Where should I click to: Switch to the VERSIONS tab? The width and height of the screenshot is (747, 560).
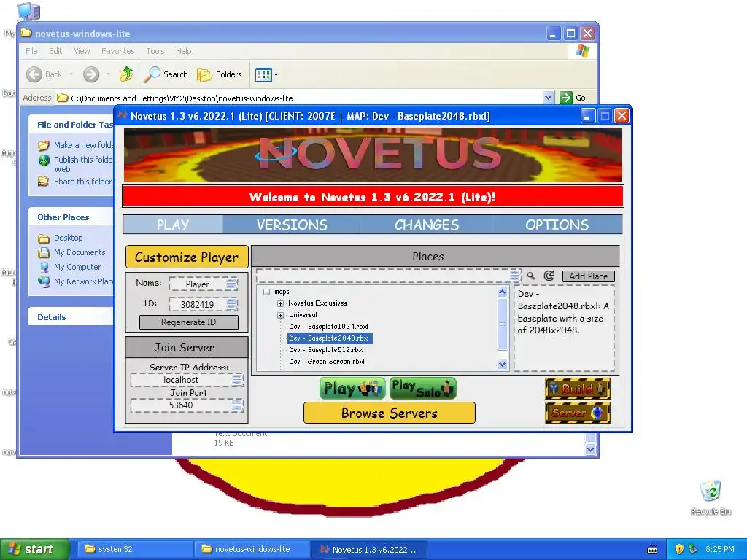[292, 225]
